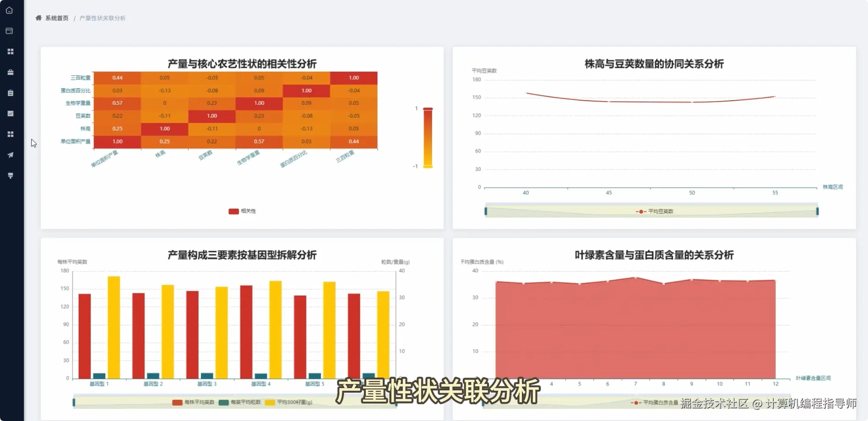The image size is (868, 421).
Task: Toggle the 相关性 legend on the heatmap chart
Action: [242, 211]
